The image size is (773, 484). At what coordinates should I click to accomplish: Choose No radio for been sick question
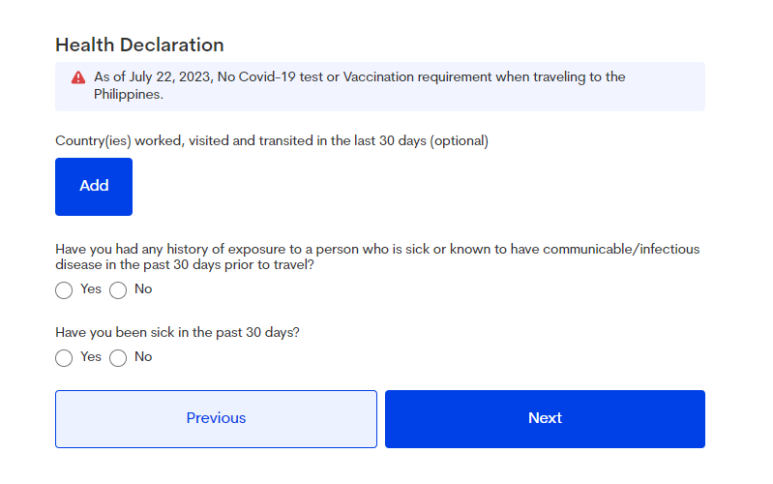(118, 358)
